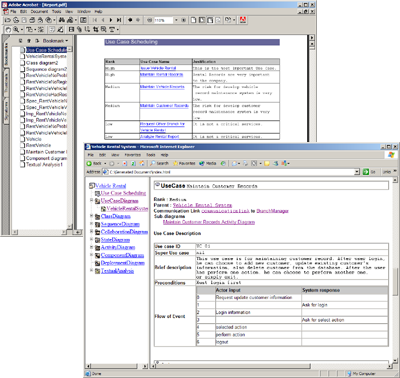
Task: Click the Favorites button in Internet Explorer
Action: [x=185, y=163]
